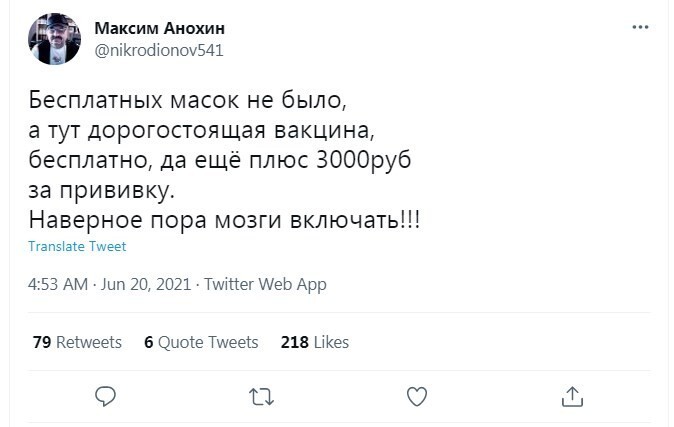674x427 pixels.
Task: Click the 4:53 AM time text
Action: point(57,285)
